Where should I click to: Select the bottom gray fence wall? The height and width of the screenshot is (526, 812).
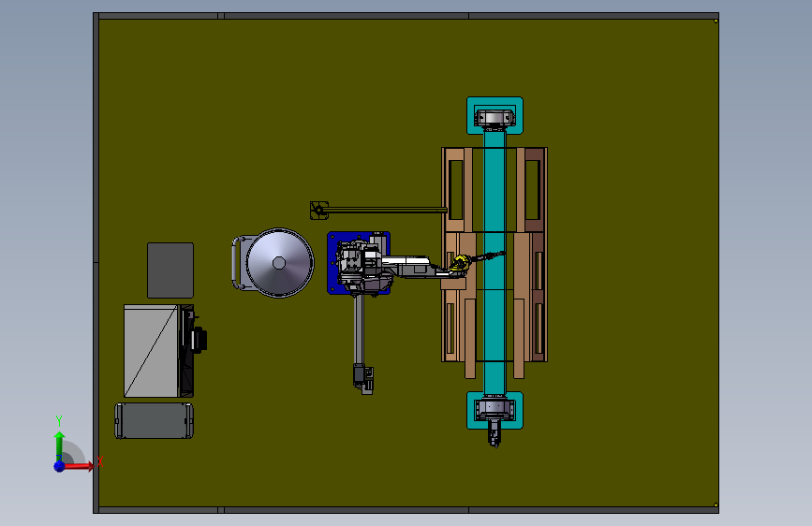click(406, 510)
